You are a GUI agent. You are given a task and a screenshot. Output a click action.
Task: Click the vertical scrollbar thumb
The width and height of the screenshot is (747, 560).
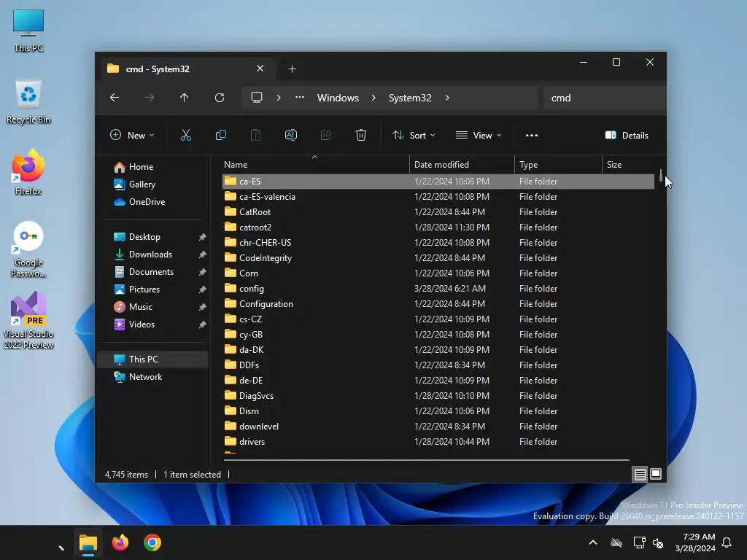click(x=661, y=176)
